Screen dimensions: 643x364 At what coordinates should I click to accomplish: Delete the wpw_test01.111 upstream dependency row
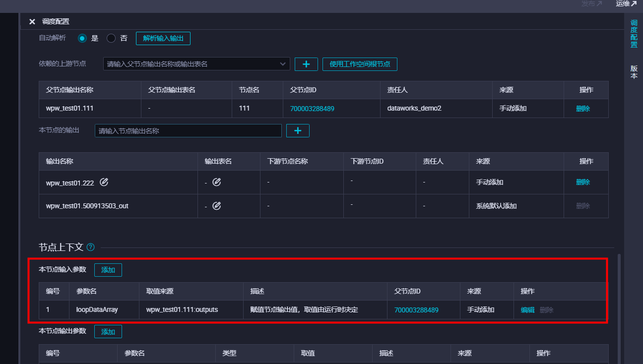click(583, 109)
